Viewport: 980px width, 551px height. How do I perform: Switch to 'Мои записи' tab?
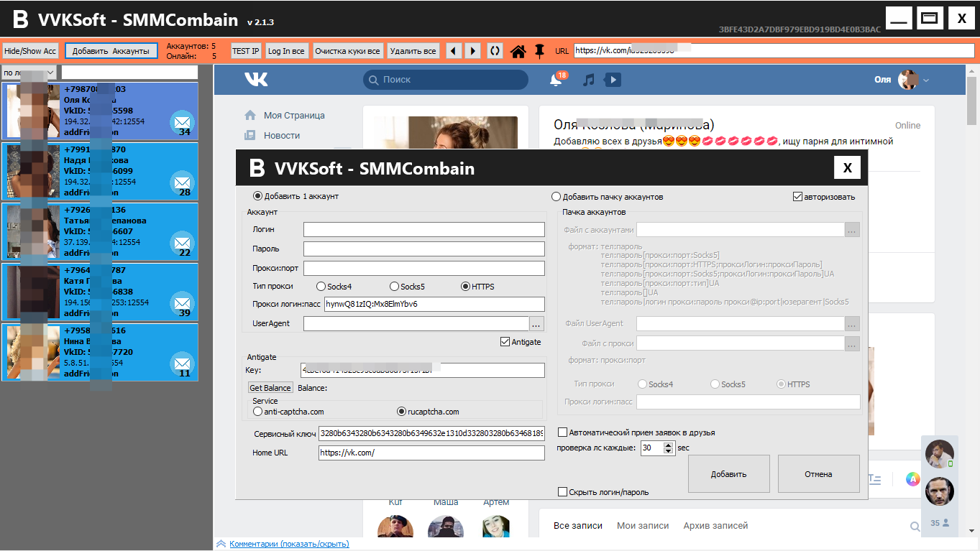pyautogui.click(x=642, y=526)
